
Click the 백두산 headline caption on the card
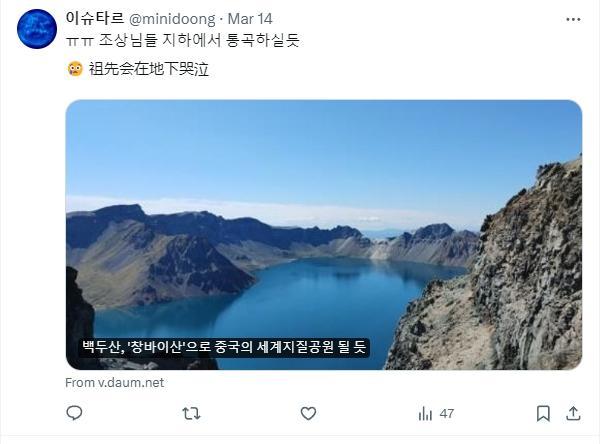click(x=224, y=347)
